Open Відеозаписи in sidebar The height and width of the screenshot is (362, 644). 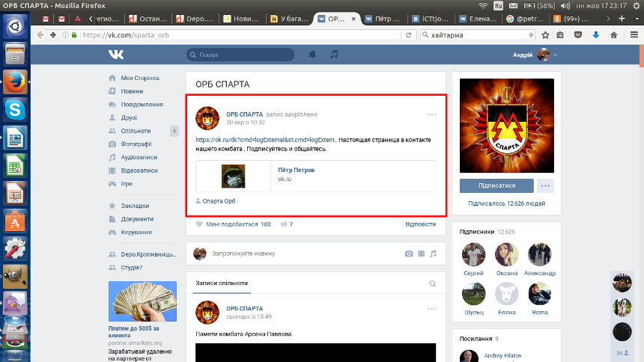139,171
